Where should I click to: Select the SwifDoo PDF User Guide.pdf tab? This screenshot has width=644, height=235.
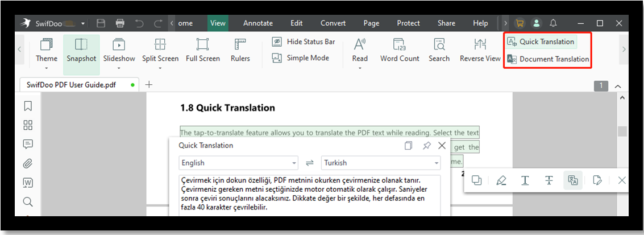pos(78,85)
